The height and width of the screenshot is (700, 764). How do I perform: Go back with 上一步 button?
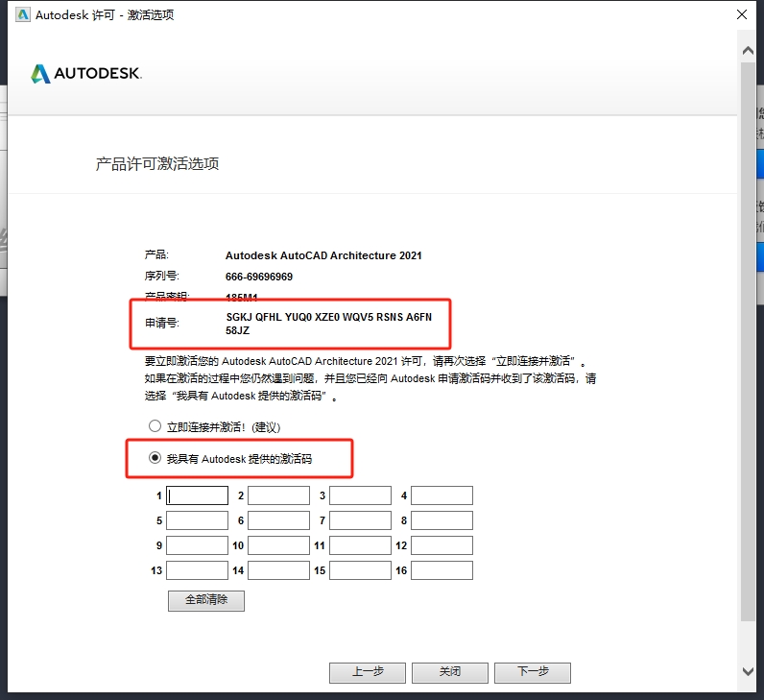point(368,673)
